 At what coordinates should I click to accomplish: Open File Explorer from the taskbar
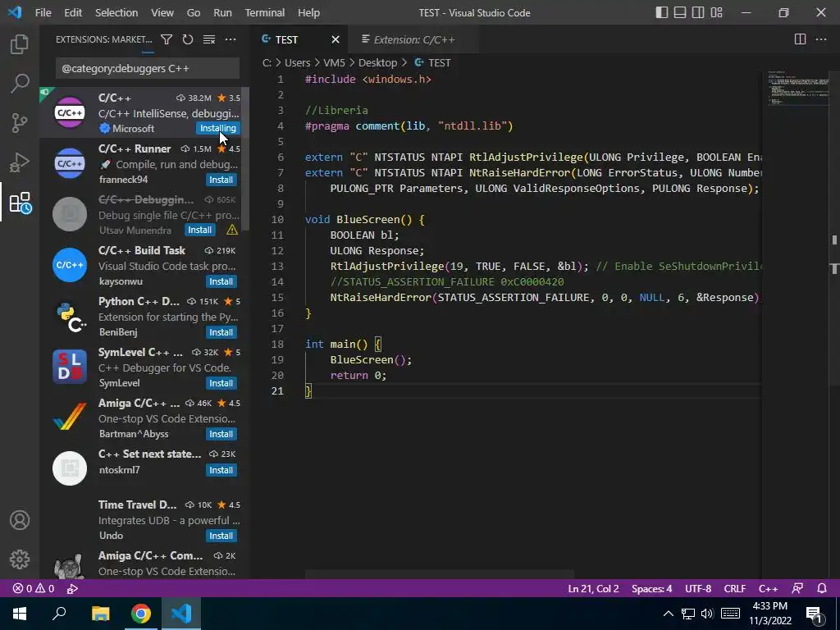tap(100, 614)
